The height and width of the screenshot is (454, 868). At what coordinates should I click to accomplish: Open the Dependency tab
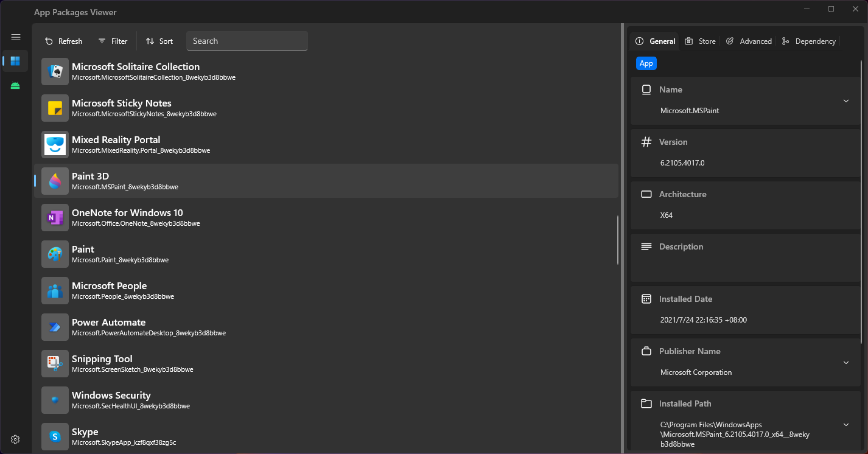[808, 41]
